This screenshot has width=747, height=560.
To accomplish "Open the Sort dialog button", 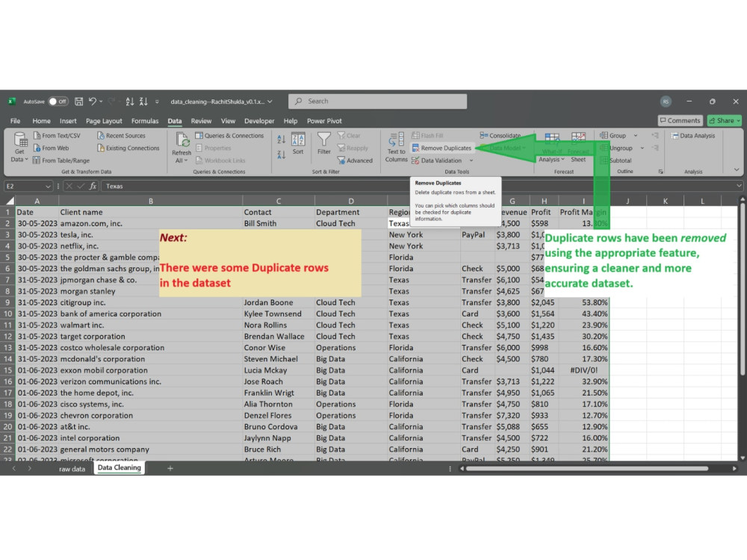I will coord(298,144).
